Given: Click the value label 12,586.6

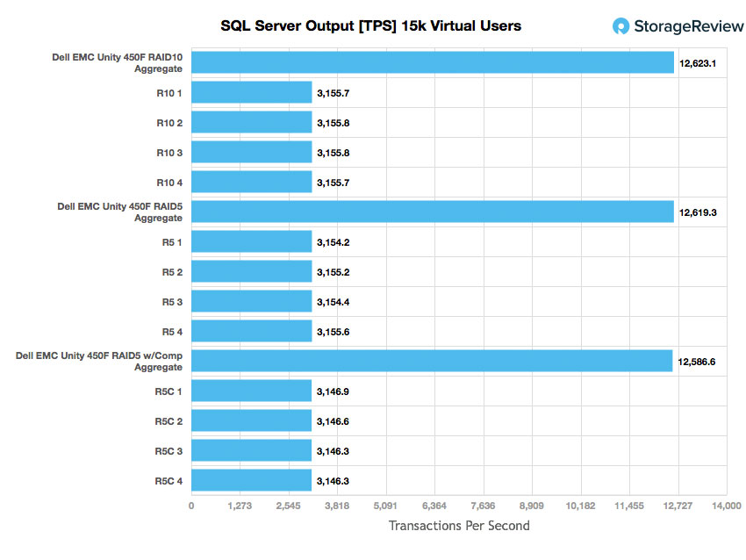Looking at the screenshot, I should click(697, 363).
